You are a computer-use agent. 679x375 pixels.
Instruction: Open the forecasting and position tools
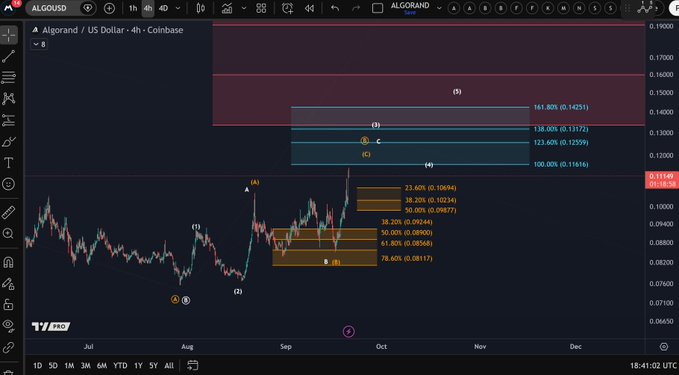point(9,120)
